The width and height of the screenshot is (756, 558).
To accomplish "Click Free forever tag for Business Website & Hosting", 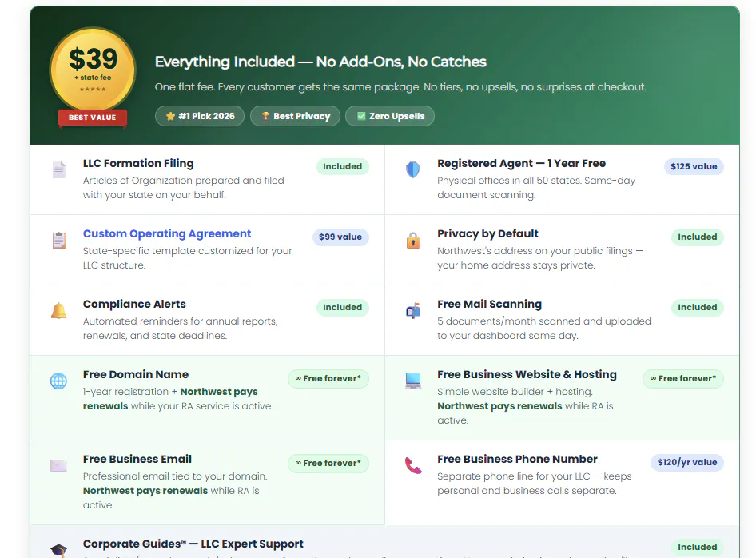I will pyautogui.click(x=683, y=379).
